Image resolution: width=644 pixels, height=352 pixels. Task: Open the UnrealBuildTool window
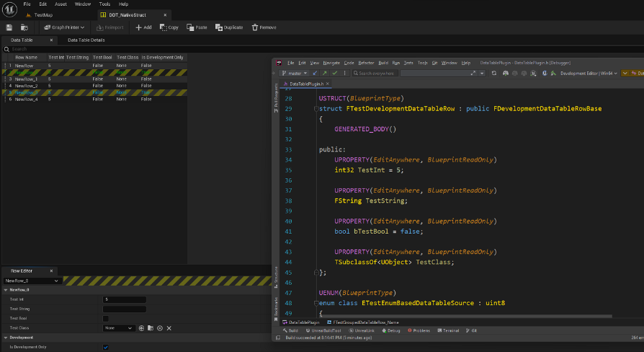pyautogui.click(x=323, y=330)
